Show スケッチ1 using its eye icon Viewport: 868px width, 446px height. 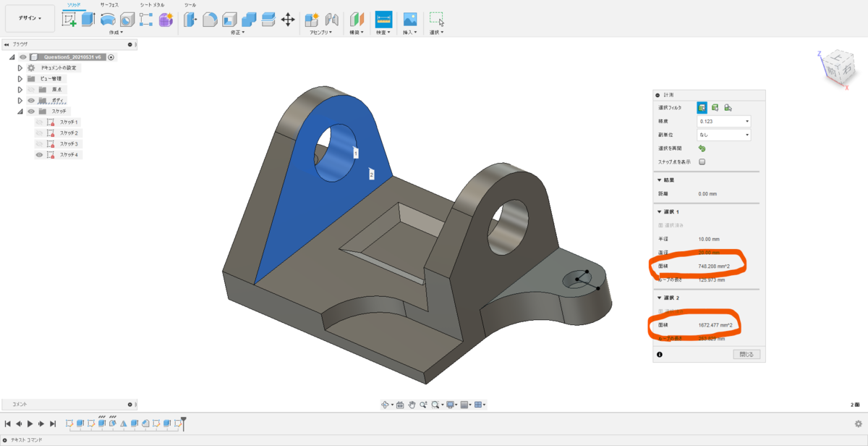(x=40, y=122)
